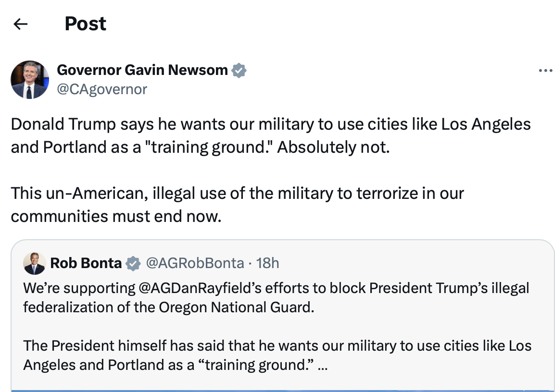The width and height of the screenshot is (555, 392).
Task: Click the quoted post's media strip at bottom
Action: pyautogui.click(x=282, y=390)
